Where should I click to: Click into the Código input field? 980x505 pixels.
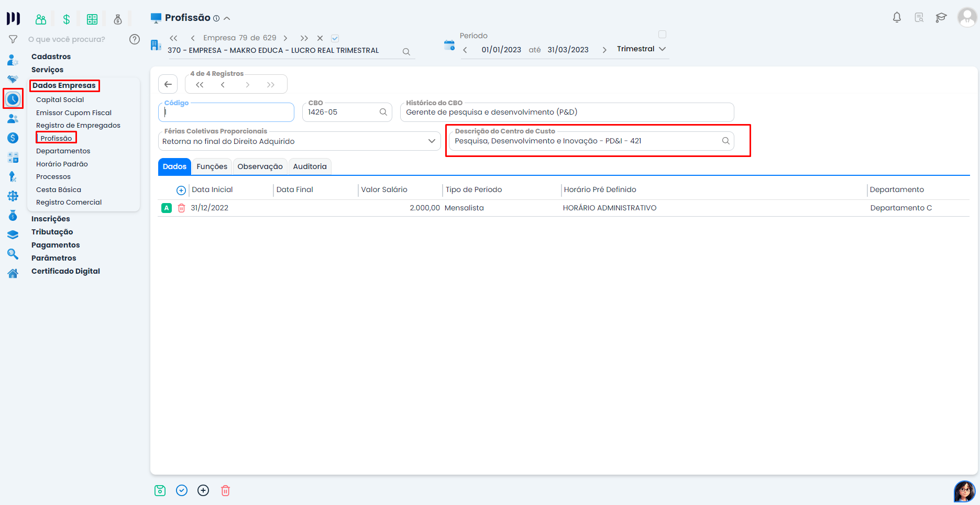(226, 113)
